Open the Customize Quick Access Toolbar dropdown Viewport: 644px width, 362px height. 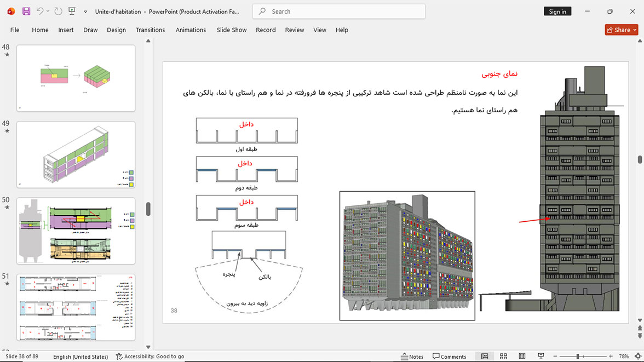click(85, 12)
